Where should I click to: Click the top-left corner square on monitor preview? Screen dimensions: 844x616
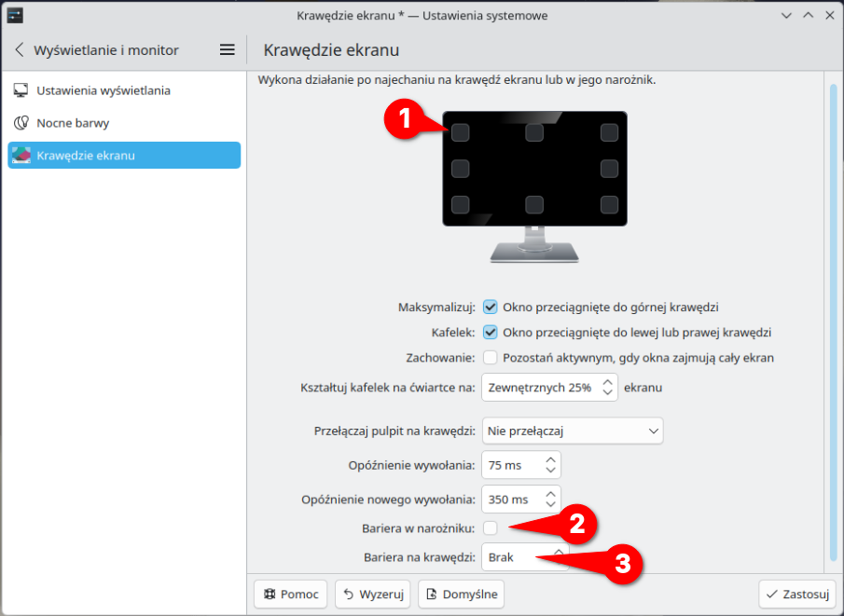[460, 133]
